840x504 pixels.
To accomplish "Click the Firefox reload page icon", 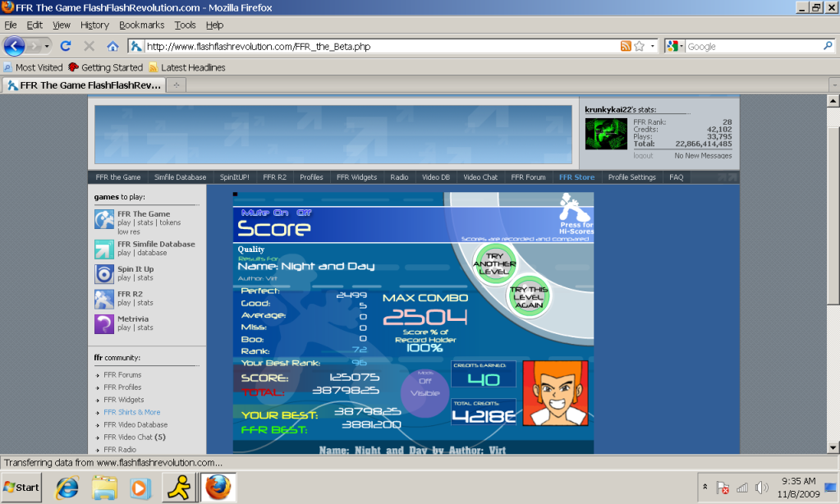I will coord(67,46).
